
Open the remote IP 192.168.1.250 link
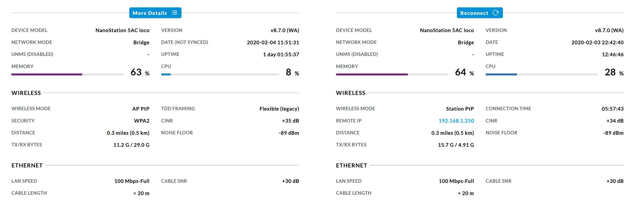coord(456,121)
